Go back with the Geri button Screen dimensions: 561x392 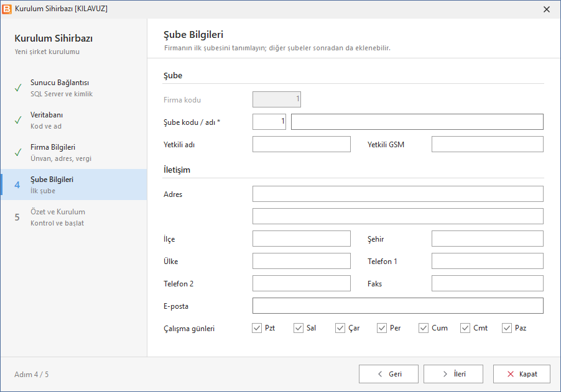point(389,374)
